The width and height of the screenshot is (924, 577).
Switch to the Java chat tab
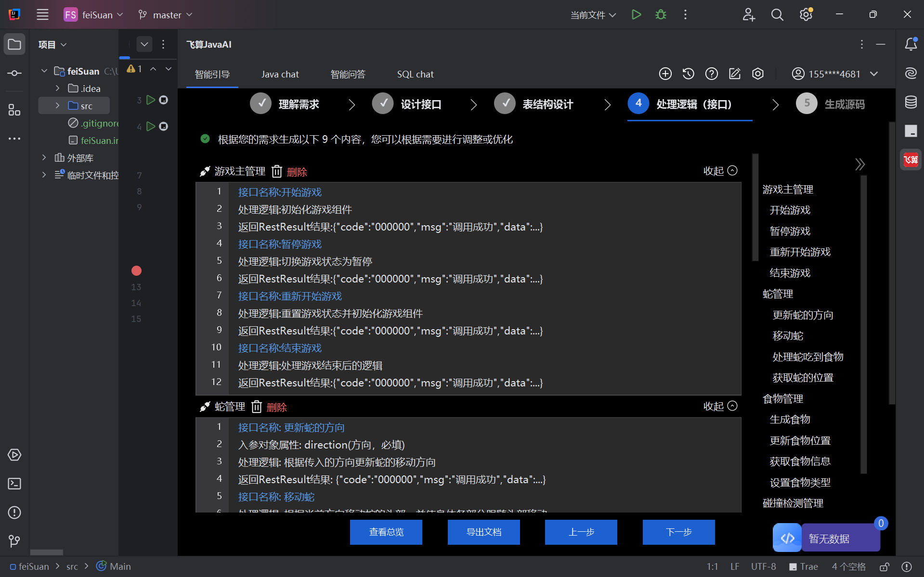(280, 74)
